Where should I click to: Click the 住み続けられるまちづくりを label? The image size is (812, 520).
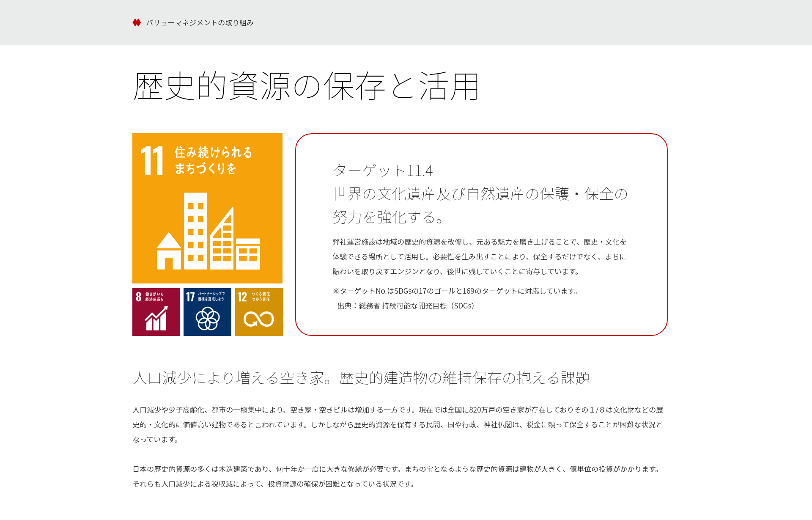pyautogui.click(x=213, y=160)
